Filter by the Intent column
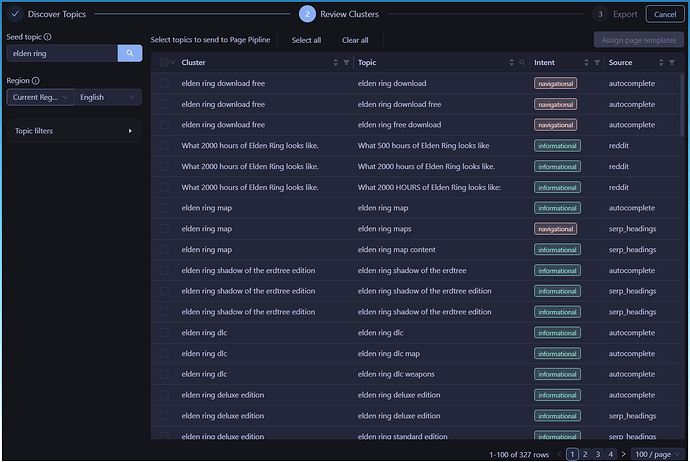 coord(597,62)
